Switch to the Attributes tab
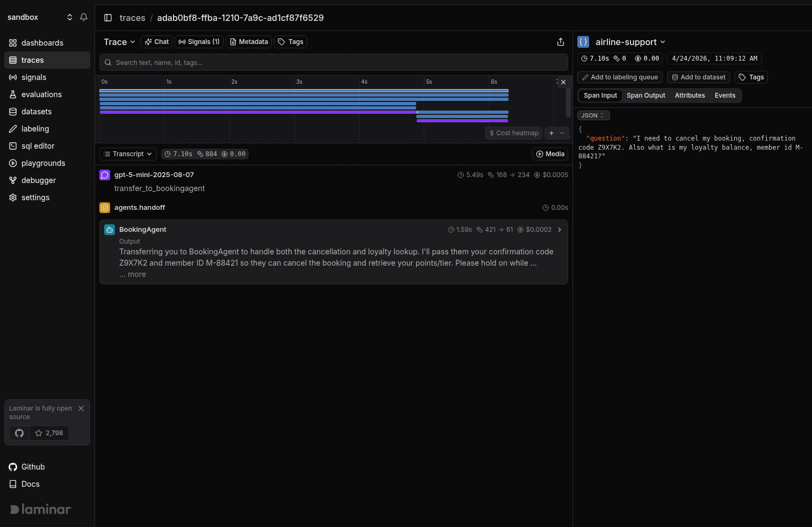 pos(690,95)
